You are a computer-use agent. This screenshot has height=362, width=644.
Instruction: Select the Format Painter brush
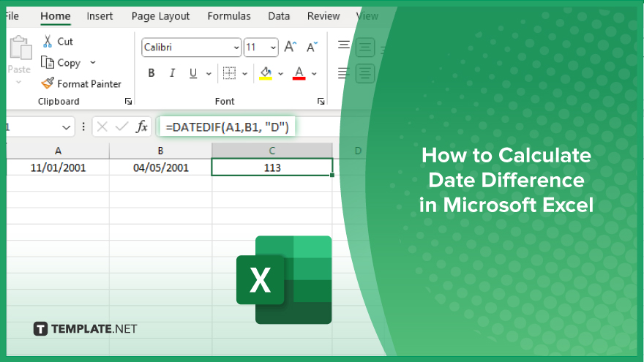[x=48, y=83]
